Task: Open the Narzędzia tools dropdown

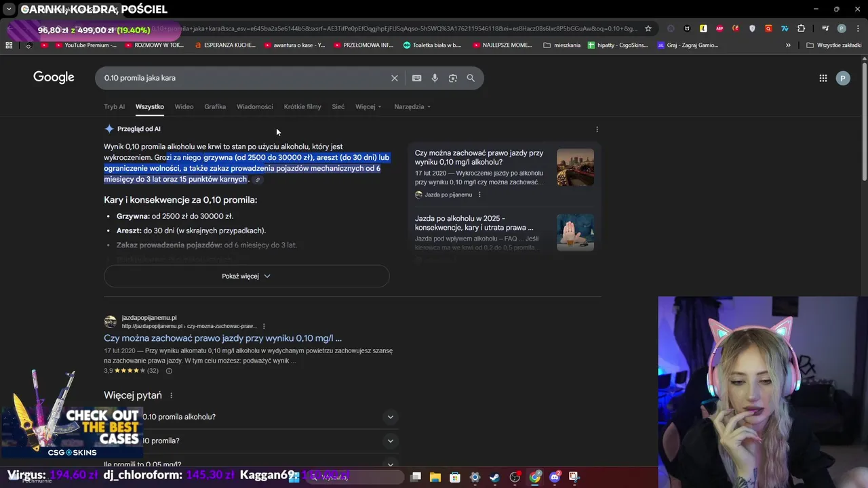Action: coord(413,106)
